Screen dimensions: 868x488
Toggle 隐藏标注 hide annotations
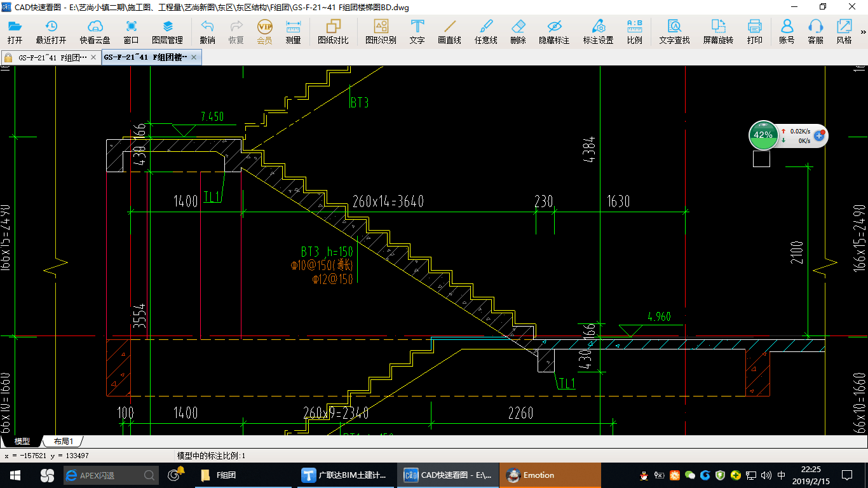point(554,32)
